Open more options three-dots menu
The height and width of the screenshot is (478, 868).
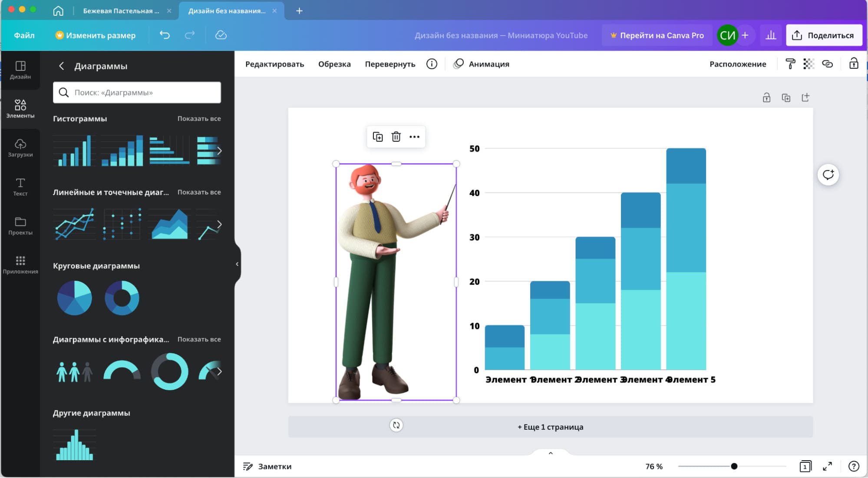[414, 137]
